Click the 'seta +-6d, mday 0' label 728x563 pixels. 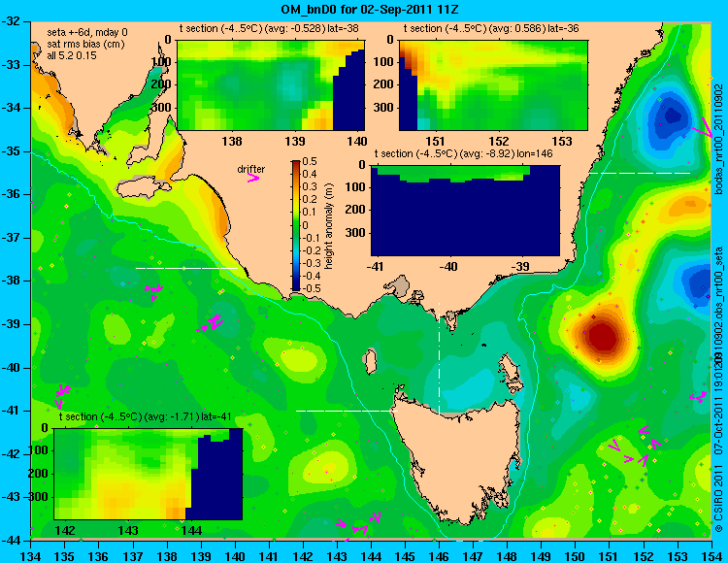pyautogui.click(x=87, y=32)
